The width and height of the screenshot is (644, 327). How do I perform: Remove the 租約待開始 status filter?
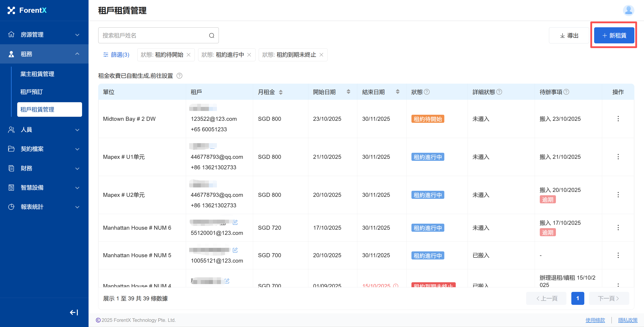(x=189, y=55)
